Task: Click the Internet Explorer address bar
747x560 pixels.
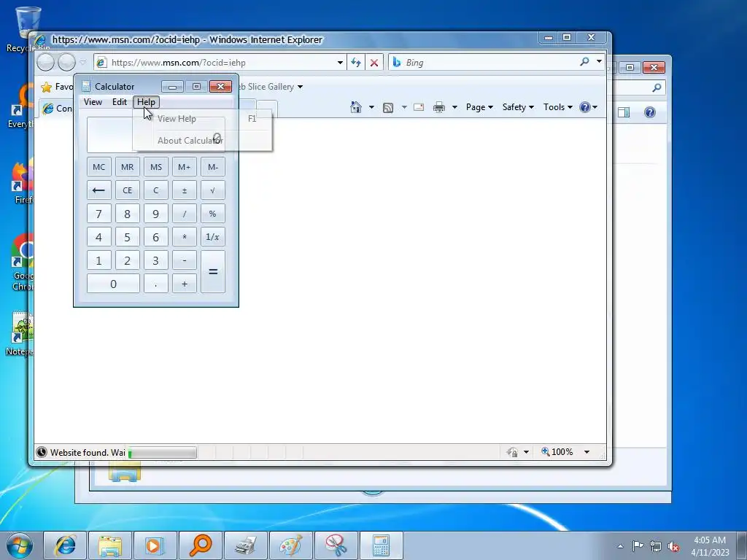Action: [x=220, y=63]
